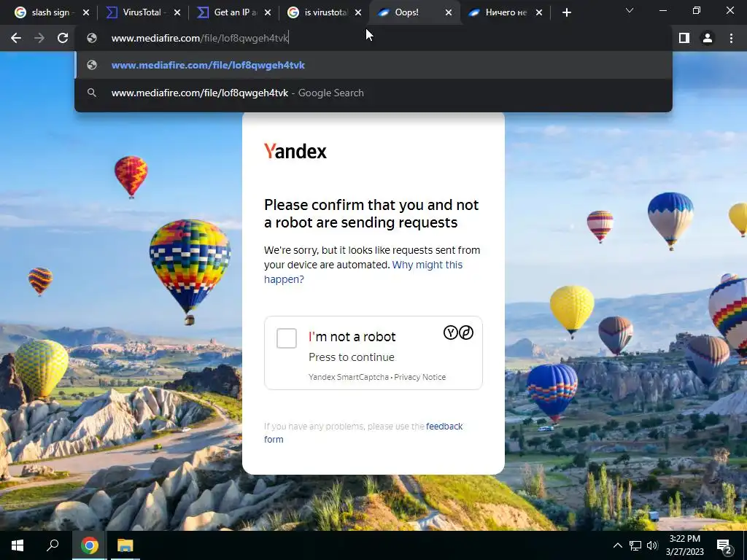This screenshot has height=560, width=747.
Task: Choose the mediafire Google Search suggestion
Action: (373, 93)
